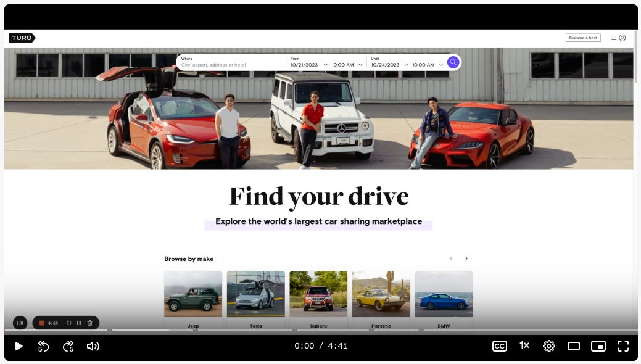Open closed captions via the CC icon
Viewport: 641px width, 364px height.
(499, 346)
